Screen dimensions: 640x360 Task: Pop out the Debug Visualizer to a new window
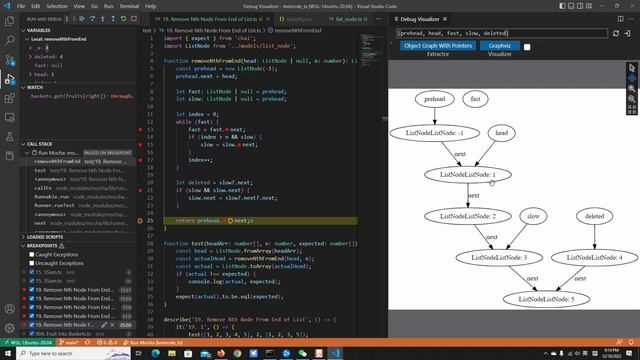[627, 33]
